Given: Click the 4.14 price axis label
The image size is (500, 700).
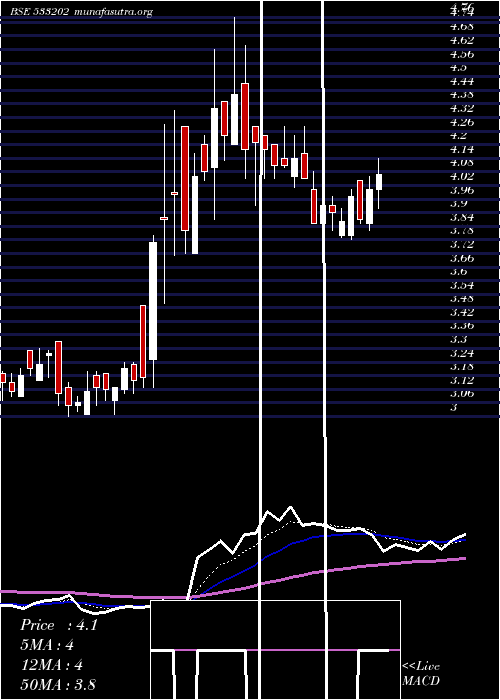Looking at the screenshot, I should pyautogui.click(x=462, y=149).
